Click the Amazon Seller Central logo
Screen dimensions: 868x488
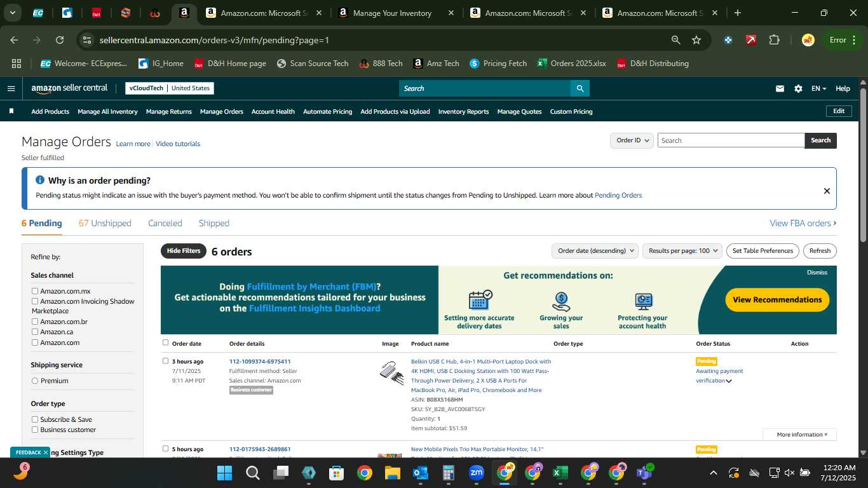[69, 88]
